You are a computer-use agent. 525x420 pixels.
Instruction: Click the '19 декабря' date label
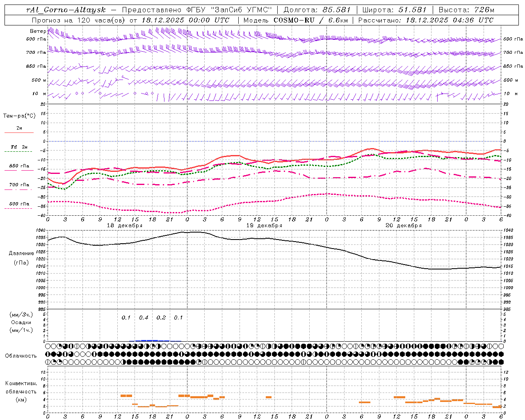264,226
